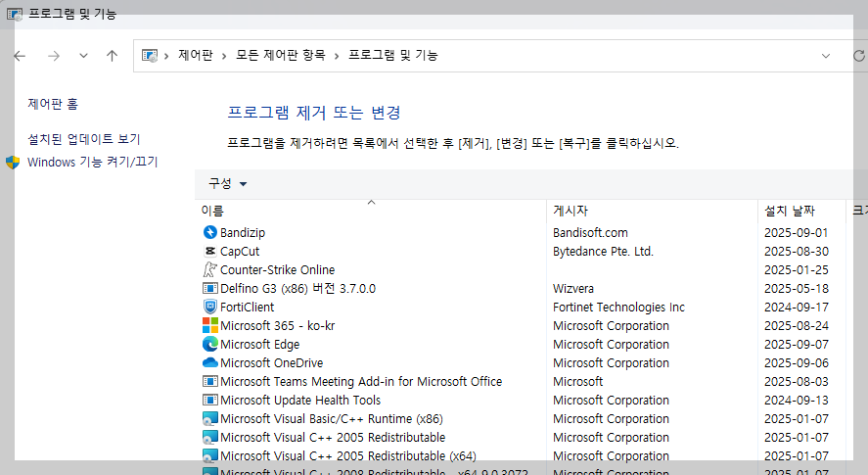Click install date 2025-09-01

point(796,233)
